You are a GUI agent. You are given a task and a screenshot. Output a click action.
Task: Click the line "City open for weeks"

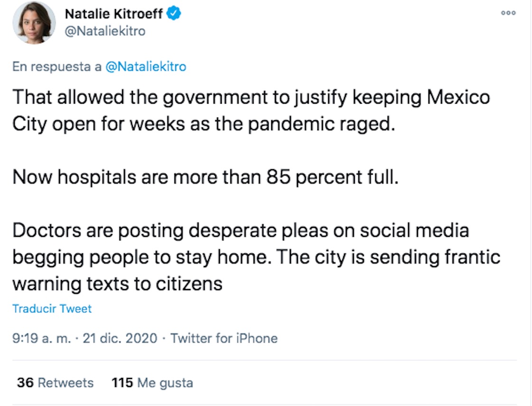tap(203, 124)
